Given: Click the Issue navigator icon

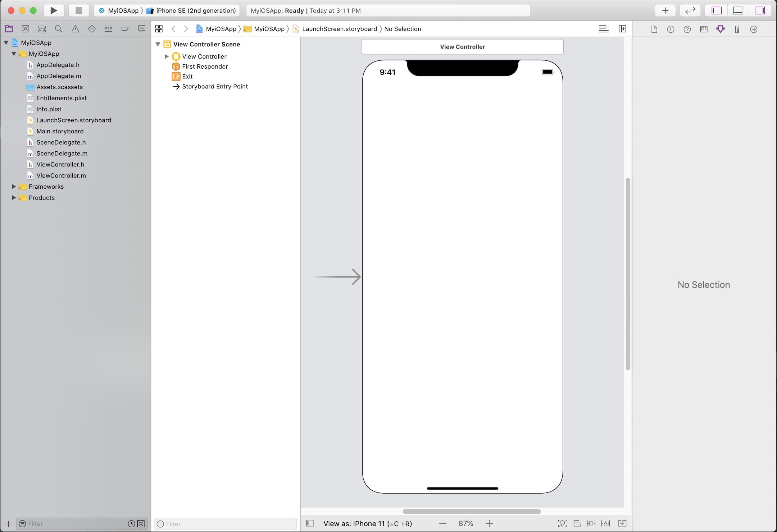Looking at the screenshot, I should [x=74, y=28].
